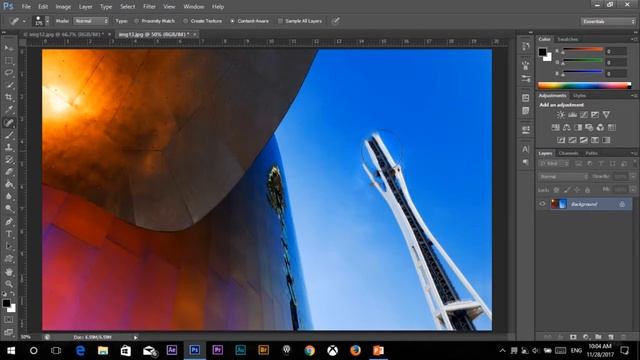Select the Rectangular Marquee tool

pyautogui.click(x=9, y=61)
